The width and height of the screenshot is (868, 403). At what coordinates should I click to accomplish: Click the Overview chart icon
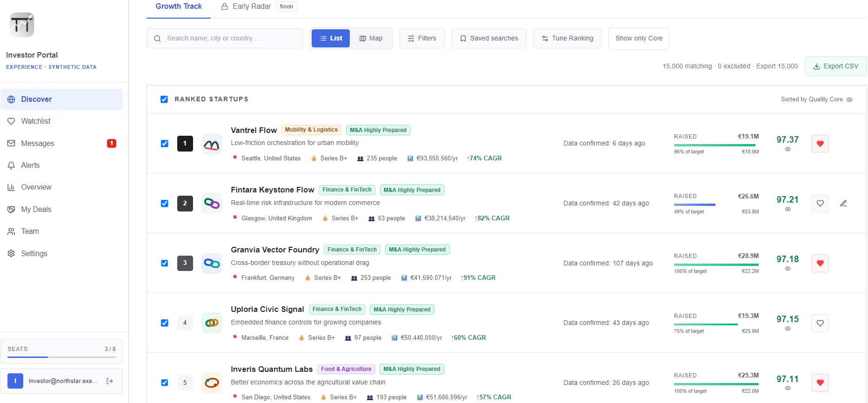coord(11,187)
